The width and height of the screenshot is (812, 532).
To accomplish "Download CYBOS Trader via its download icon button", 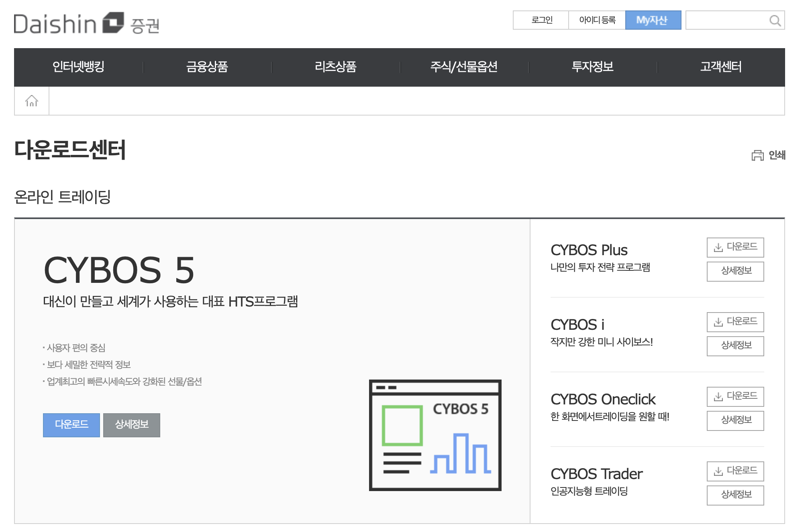I will tap(735, 471).
